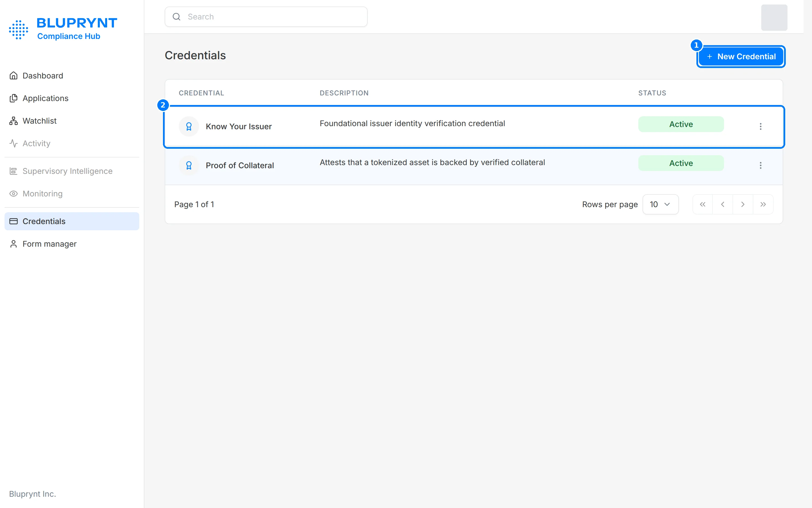Viewport: 812px width, 508px height.
Task: Click the Know Your Issuer badge icon
Action: [x=189, y=126]
